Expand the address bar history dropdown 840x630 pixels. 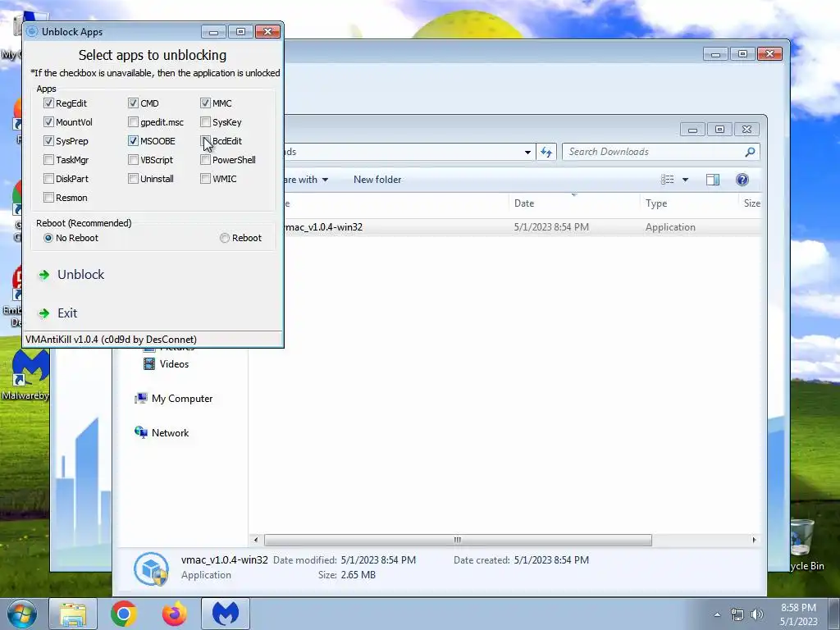(x=527, y=152)
